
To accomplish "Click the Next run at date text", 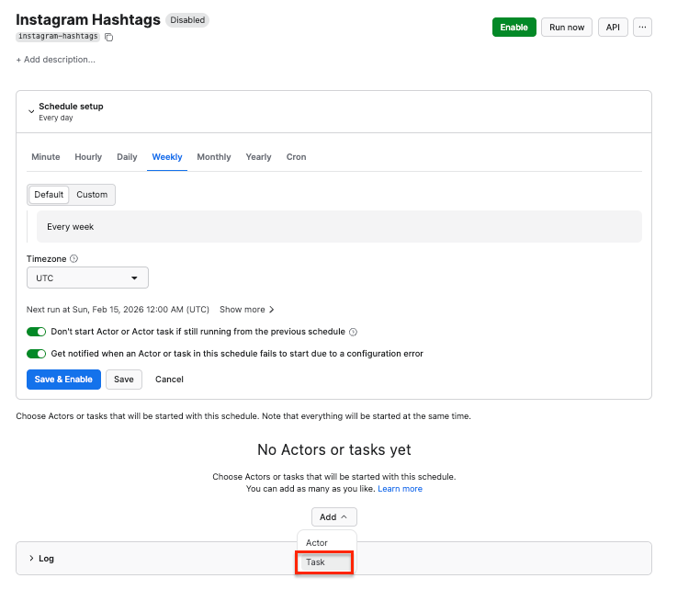I will (118, 310).
